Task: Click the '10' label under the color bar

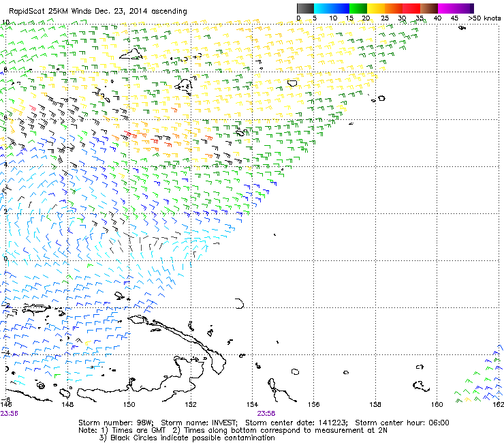Action: click(x=333, y=18)
